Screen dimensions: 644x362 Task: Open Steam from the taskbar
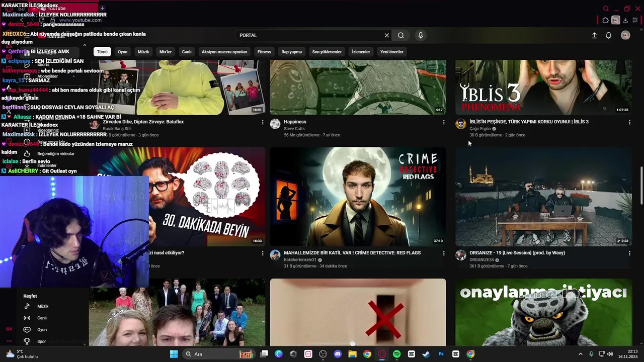426,354
